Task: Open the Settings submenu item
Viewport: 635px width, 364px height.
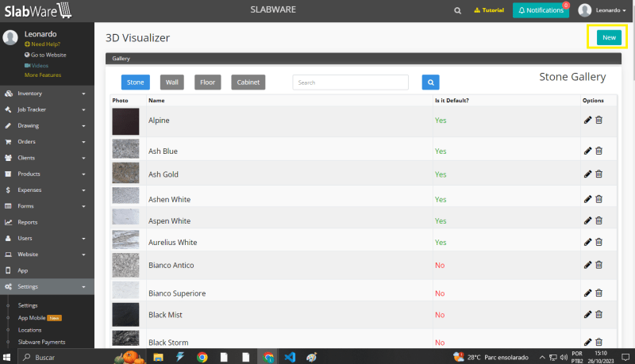Action: point(28,305)
